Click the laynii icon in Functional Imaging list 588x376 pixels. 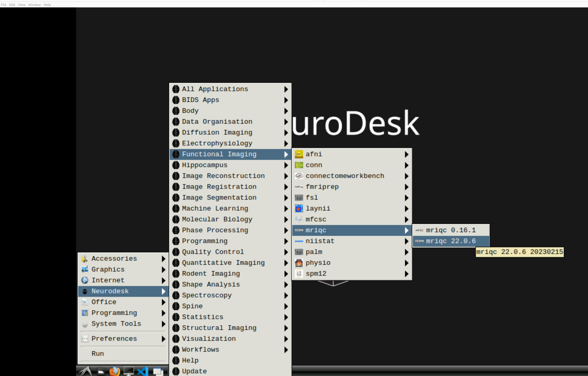299,209
